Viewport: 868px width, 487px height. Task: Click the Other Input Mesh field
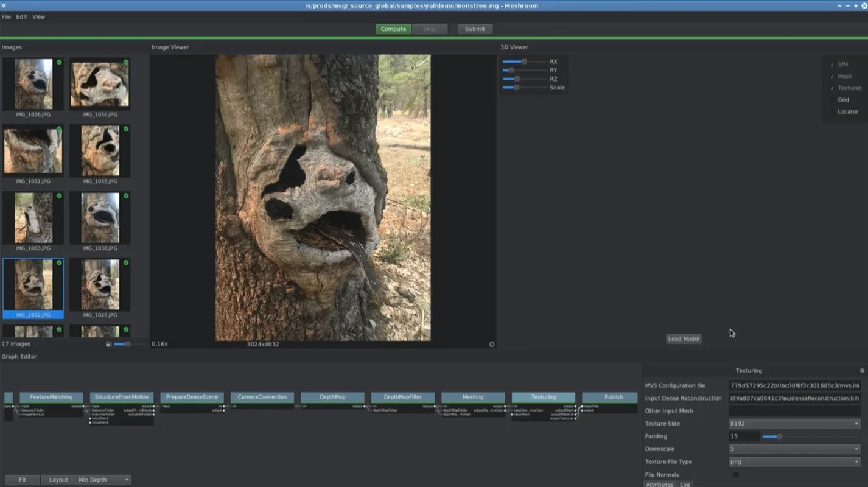click(x=795, y=411)
